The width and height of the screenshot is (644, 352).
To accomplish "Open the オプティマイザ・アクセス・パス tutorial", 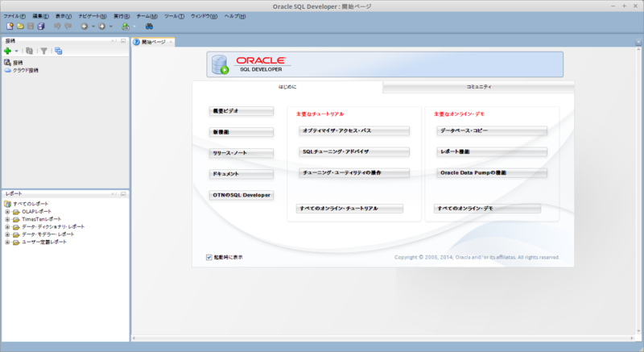I will point(354,130).
